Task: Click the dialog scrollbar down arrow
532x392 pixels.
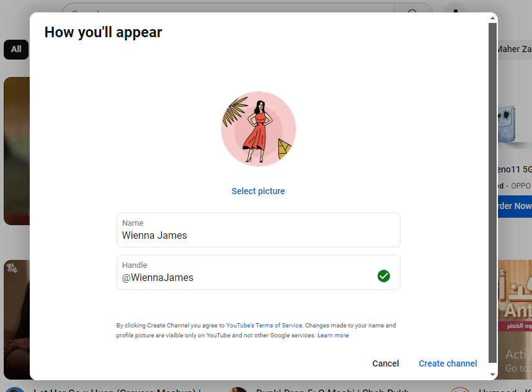Action: 492,374
